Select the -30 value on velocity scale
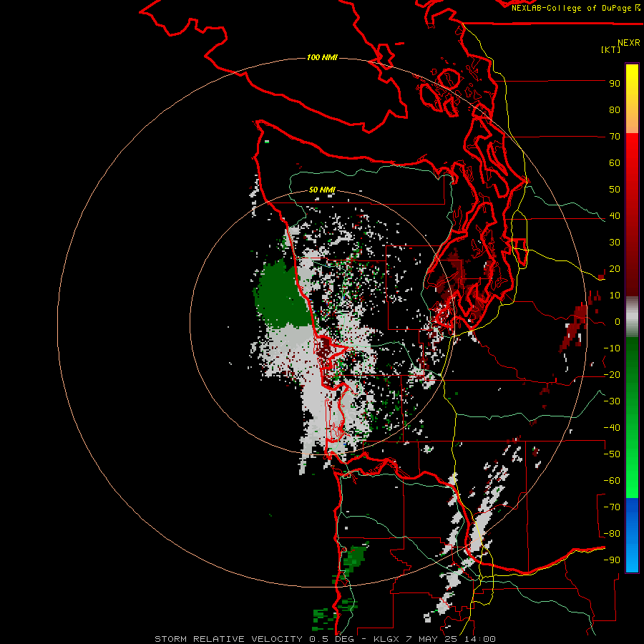The height and width of the screenshot is (644, 644). 612,401
